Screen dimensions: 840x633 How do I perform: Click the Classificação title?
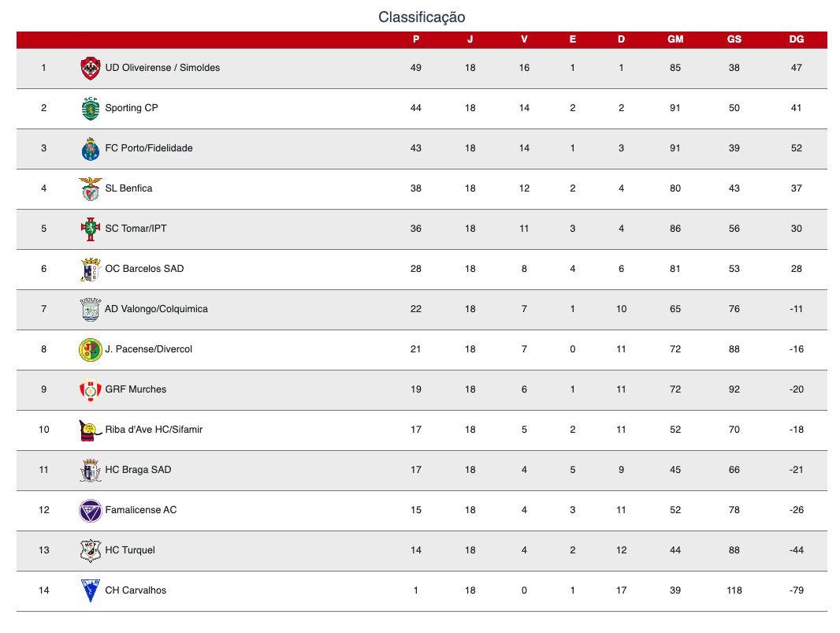coord(422,17)
